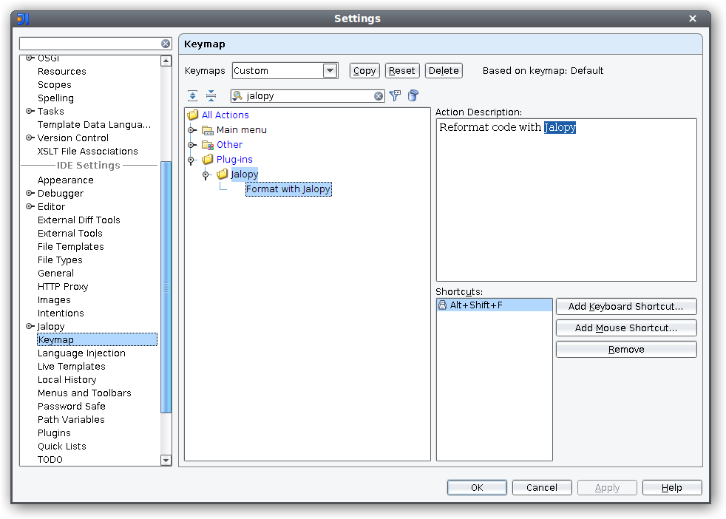Click the search magnifier icon in filter
This screenshot has height=519, width=726.
(238, 96)
